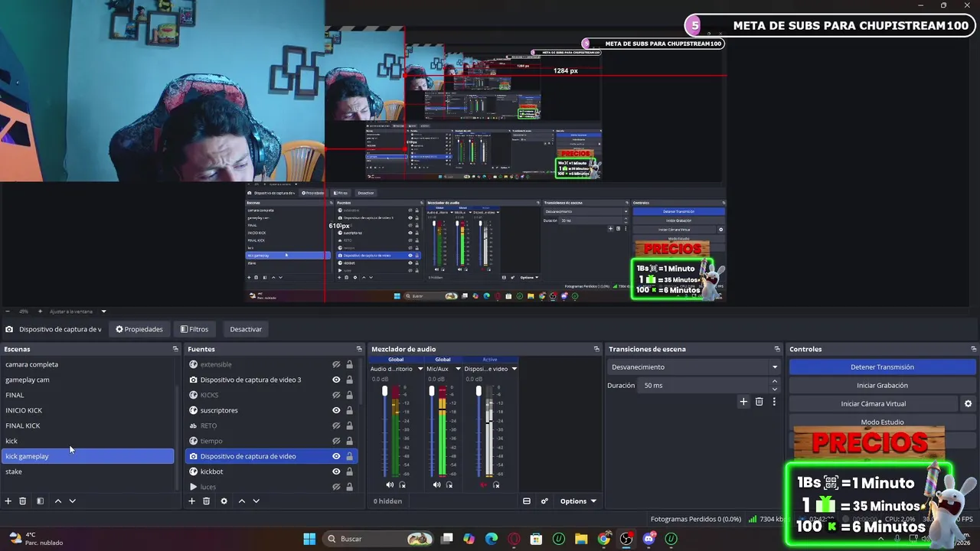Select the INICIO KICK scene
Screen dimensions: 980x551
tap(87, 410)
